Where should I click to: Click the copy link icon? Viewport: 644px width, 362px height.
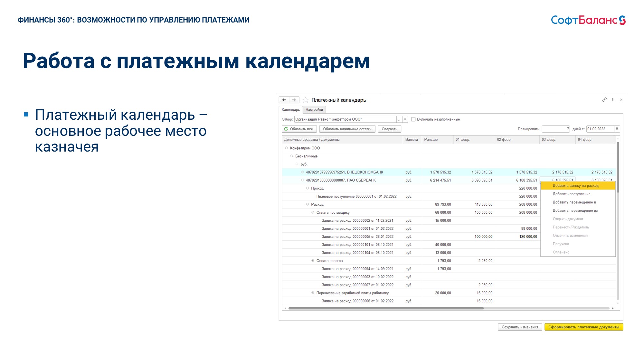[x=604, y=100]
